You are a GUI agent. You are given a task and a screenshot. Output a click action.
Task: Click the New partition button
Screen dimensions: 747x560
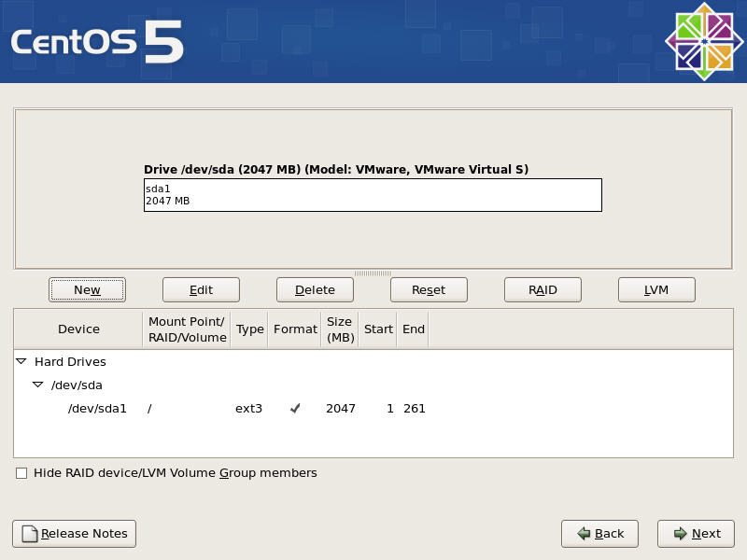point(87,289)
